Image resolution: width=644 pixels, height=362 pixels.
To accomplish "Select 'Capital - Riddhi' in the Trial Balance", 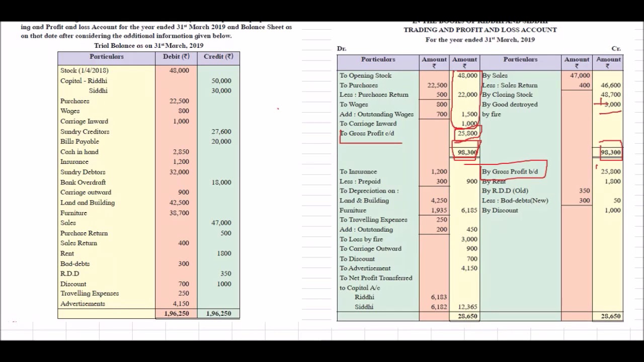I will coord(84,80).
